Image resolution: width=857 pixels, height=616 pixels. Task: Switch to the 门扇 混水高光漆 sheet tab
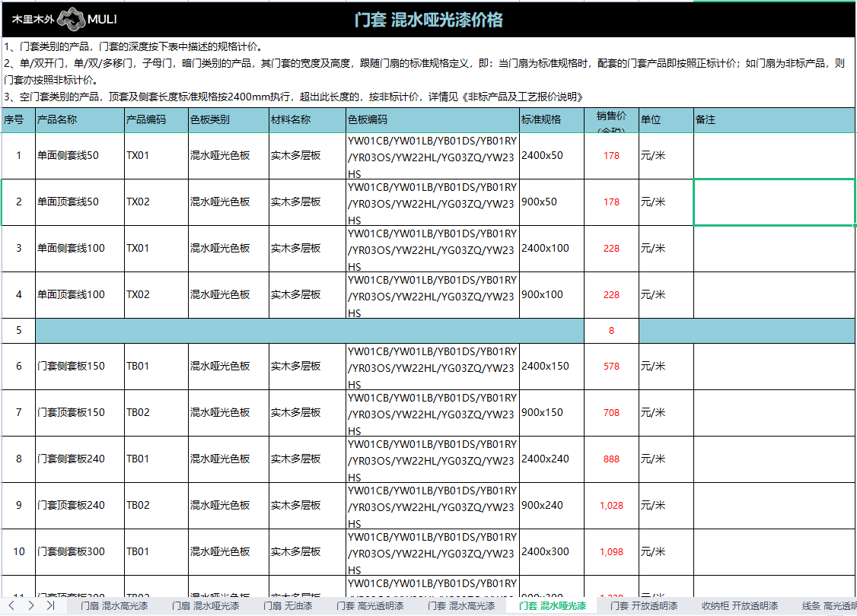pyautogui.click(x=114, y=606)
